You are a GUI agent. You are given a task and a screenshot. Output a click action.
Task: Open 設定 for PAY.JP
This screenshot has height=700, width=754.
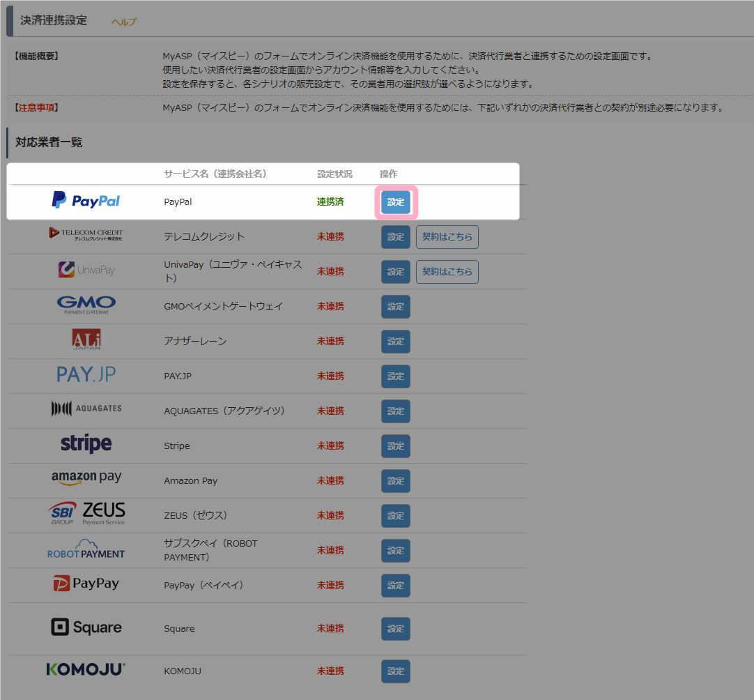pos(396,376)
